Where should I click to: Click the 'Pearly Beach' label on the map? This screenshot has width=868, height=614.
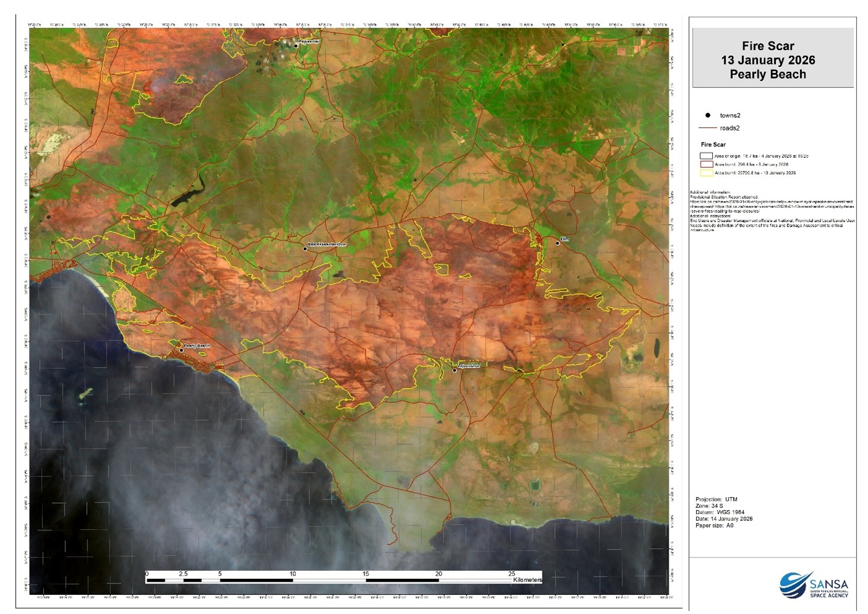197,346
